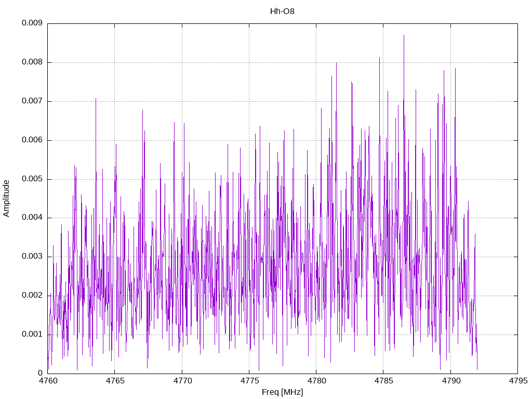Click x-axis tick label 4785
The image size is (532, 399).
384,381
